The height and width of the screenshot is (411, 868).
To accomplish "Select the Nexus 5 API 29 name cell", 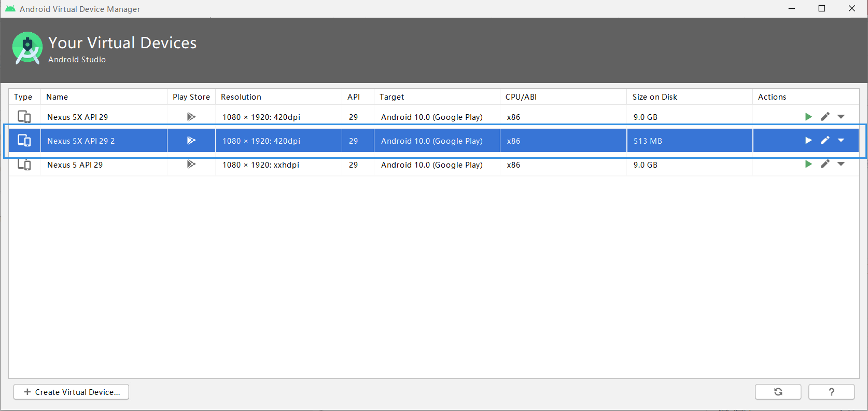I will [x=104, y=165].
